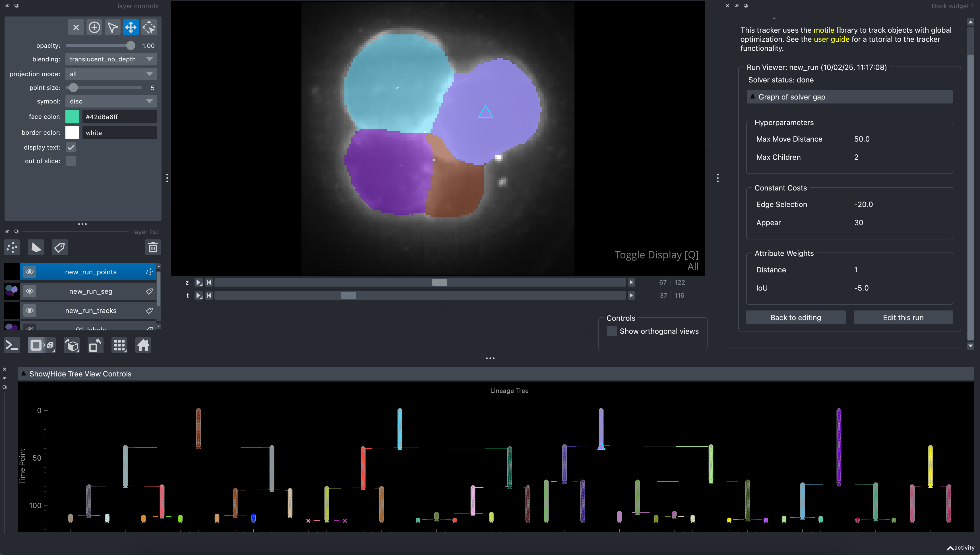Open the motile library link
Screen dimensions: 980x555
click(823, 30)
